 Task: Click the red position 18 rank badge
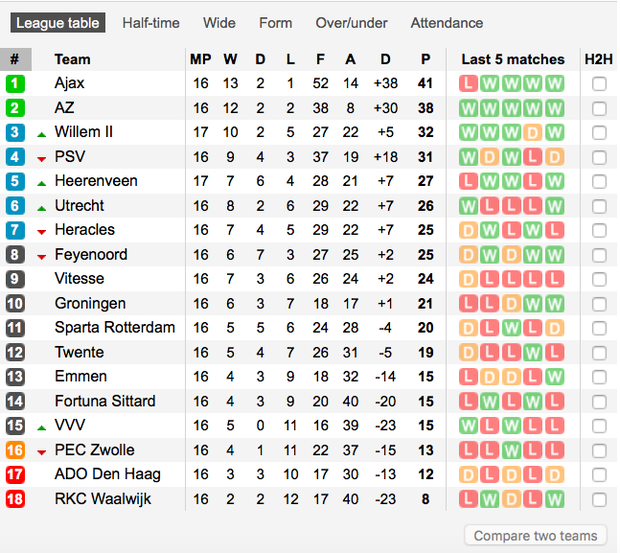15,499
